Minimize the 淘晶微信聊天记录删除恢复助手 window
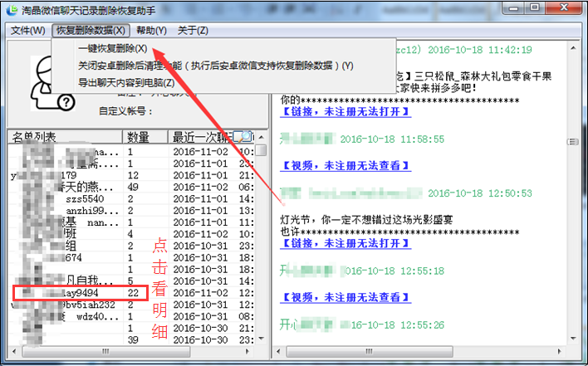This screenshot has width=588, height=366. coord(513,8)
